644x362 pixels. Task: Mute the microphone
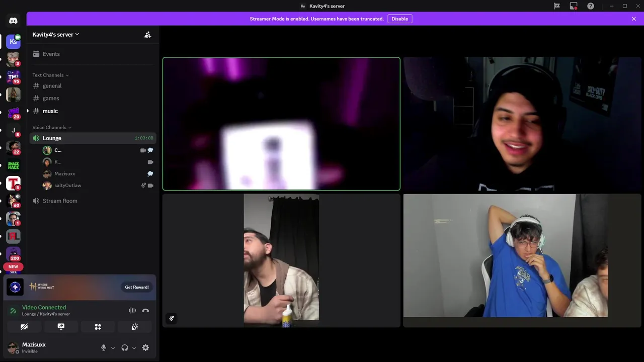tap(104, 348)
